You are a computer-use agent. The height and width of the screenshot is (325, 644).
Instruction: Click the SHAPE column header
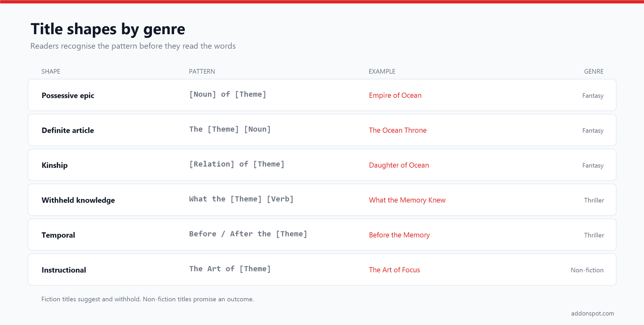point(51,71)
